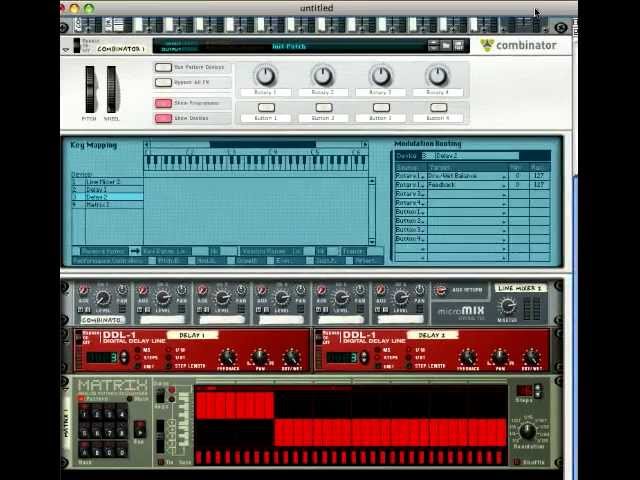Open the Rotary 4 source dropdown
Screen dimensions: 640x480
pyautogui.click(x=410, y=203)
